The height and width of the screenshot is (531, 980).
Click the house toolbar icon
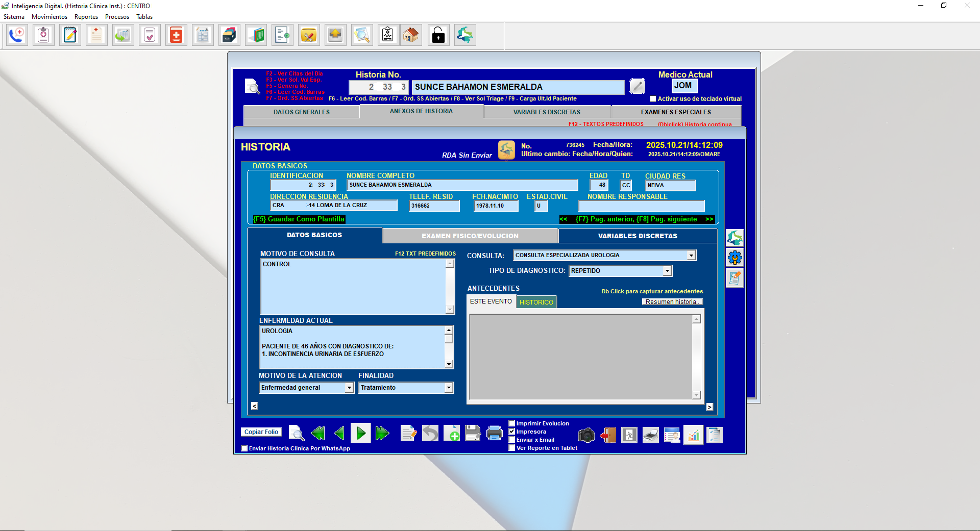411,35
